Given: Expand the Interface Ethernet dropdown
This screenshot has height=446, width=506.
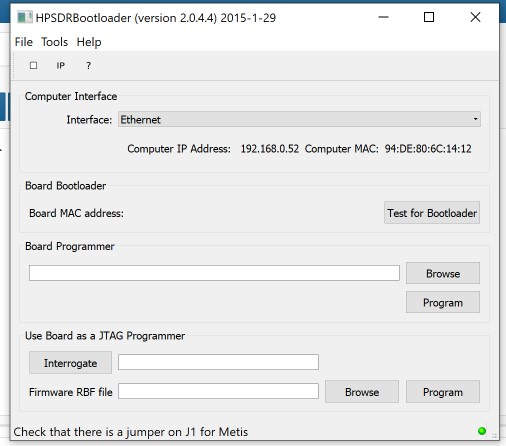Looking at the screenshot, I should click(299, 119).
